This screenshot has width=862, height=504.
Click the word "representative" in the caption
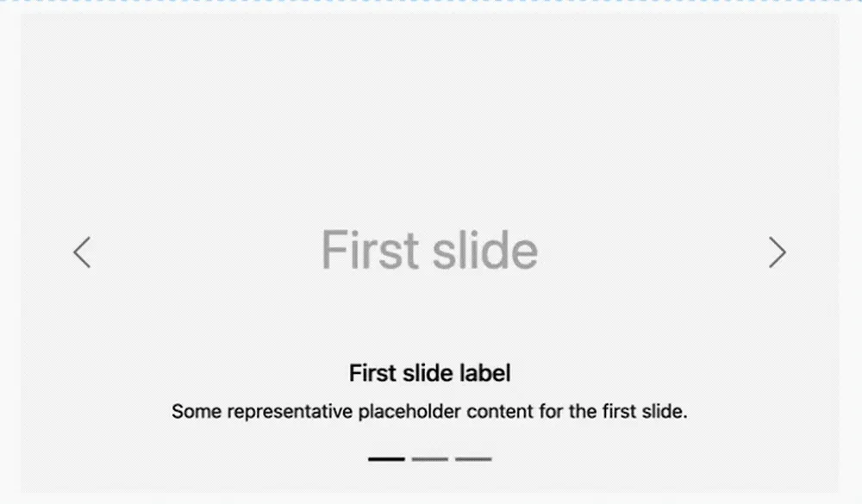pyautogui.click(x=290, y=412)
